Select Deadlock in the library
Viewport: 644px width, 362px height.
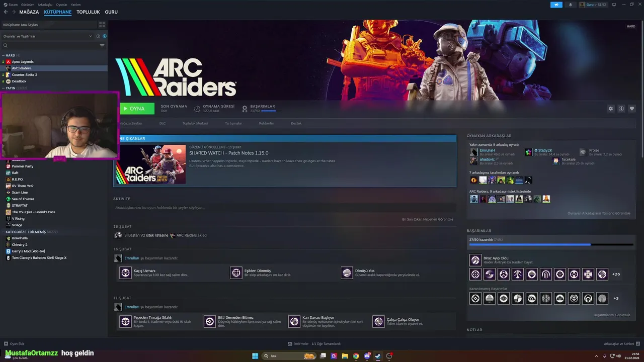point(19,81)
